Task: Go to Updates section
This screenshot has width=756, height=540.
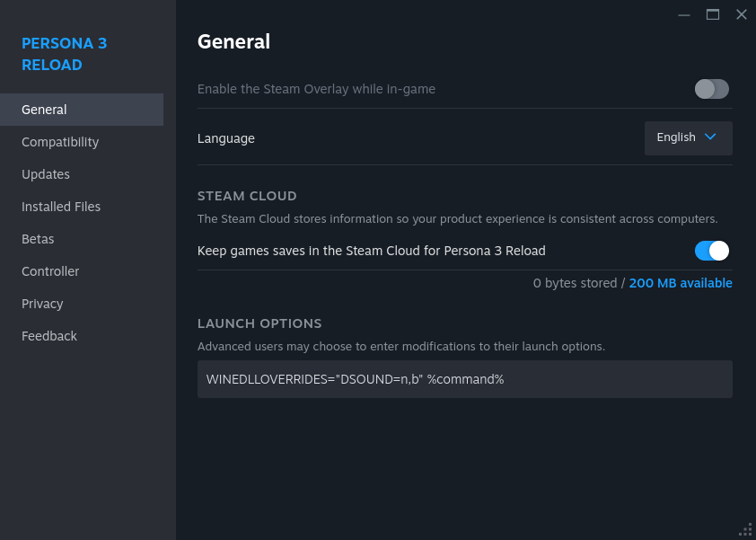Action: click(46, 174)
